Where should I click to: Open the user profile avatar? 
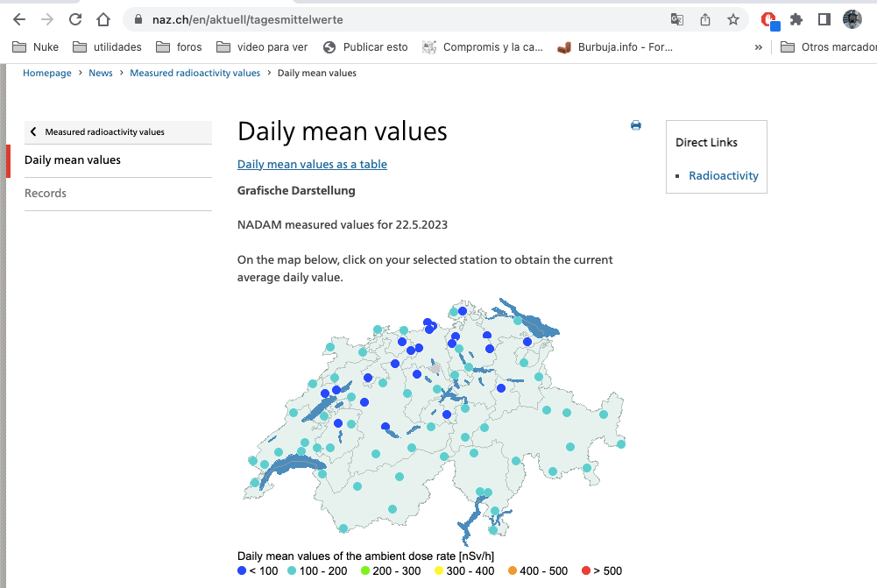[x=852, y=19]
